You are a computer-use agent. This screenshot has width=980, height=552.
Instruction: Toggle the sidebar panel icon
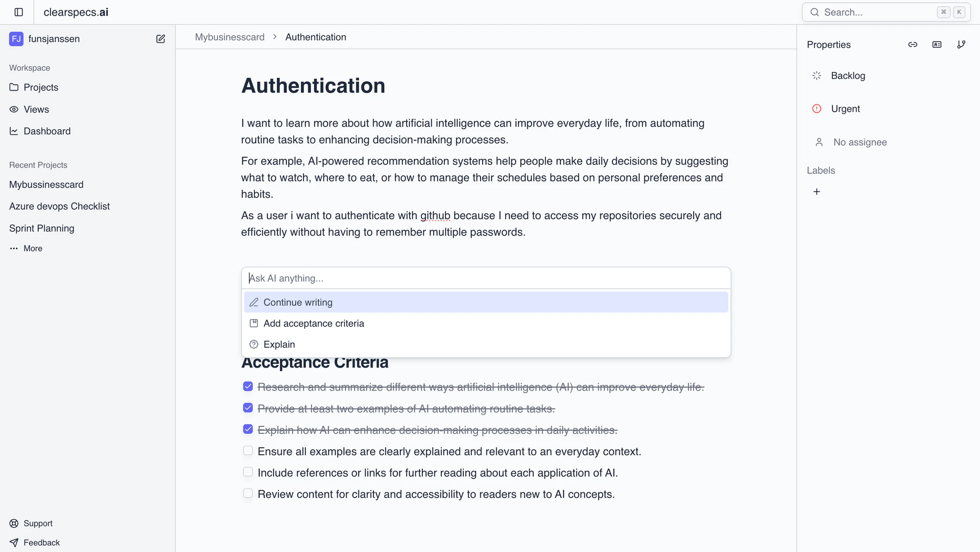(x=19, y=12)
